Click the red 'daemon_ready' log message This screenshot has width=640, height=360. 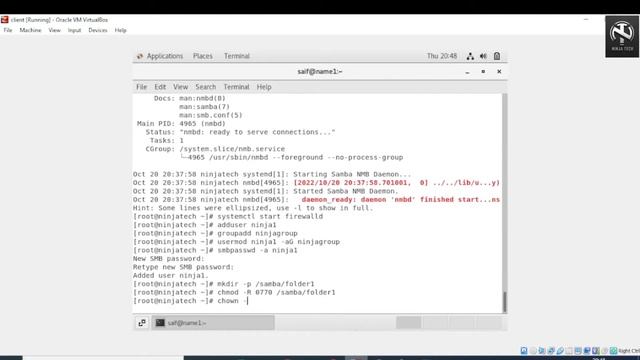pyautogui.click(x=400, y=200)
